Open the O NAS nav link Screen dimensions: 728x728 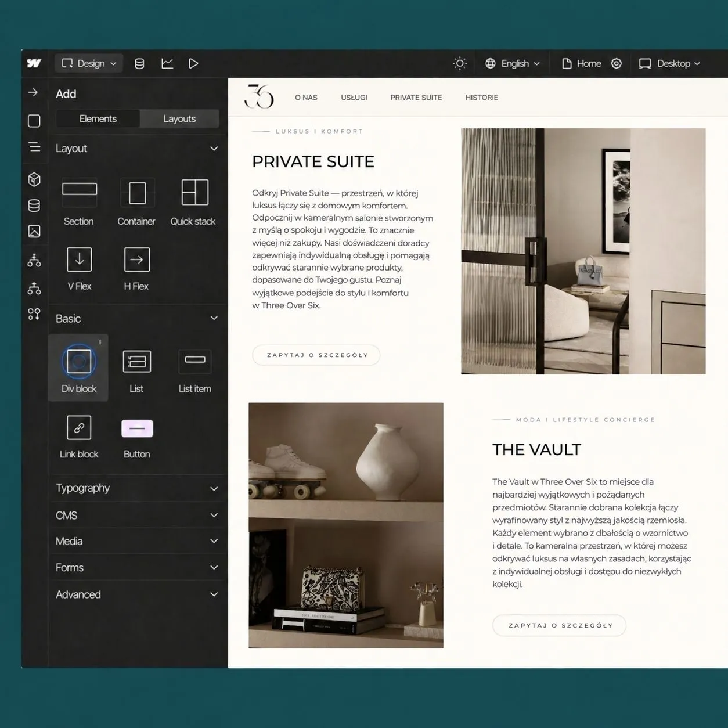(306, 98)
